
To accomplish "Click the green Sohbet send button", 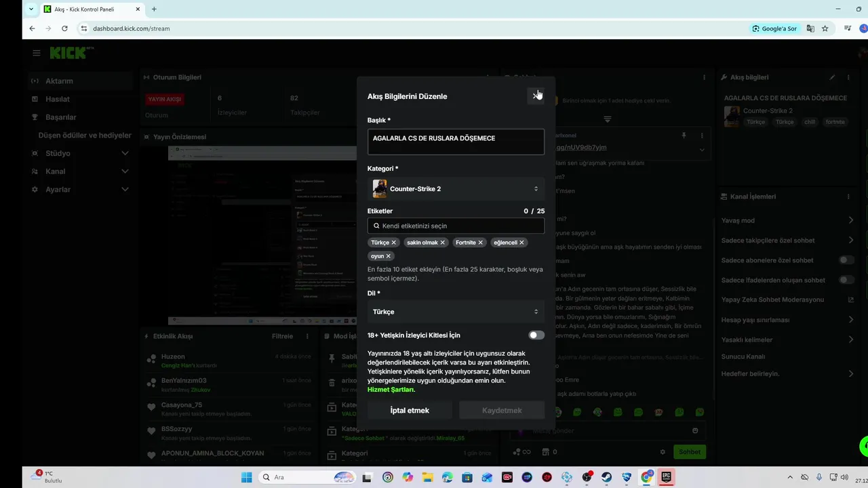I will [x=690, y=452].
